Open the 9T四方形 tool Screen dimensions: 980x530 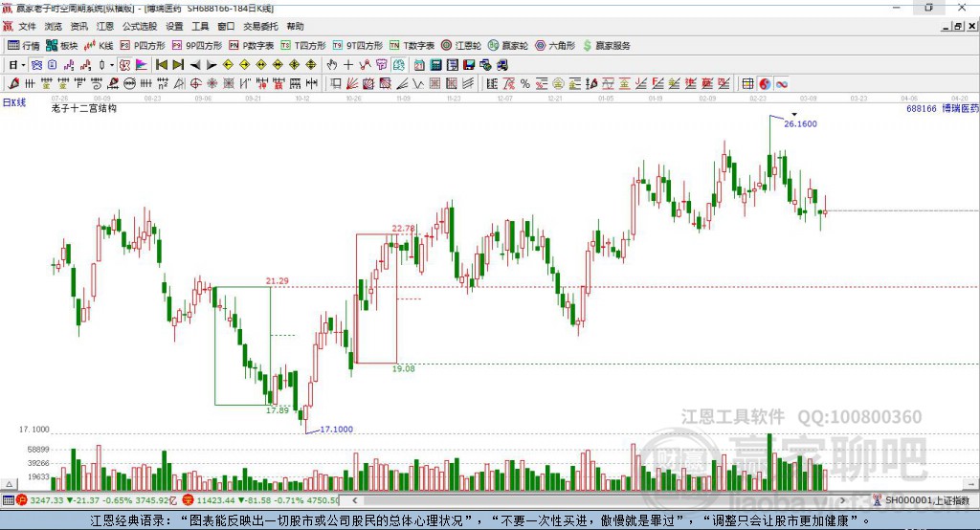(x=358, y=46)
